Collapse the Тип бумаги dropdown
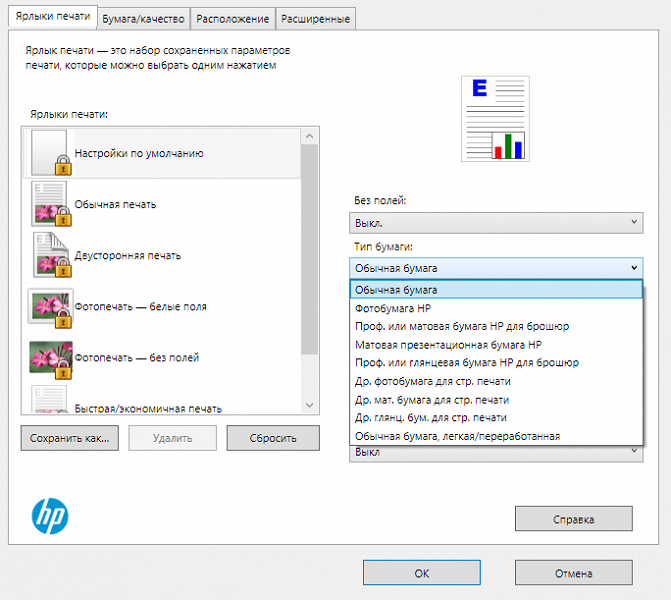 coord(496,268)
